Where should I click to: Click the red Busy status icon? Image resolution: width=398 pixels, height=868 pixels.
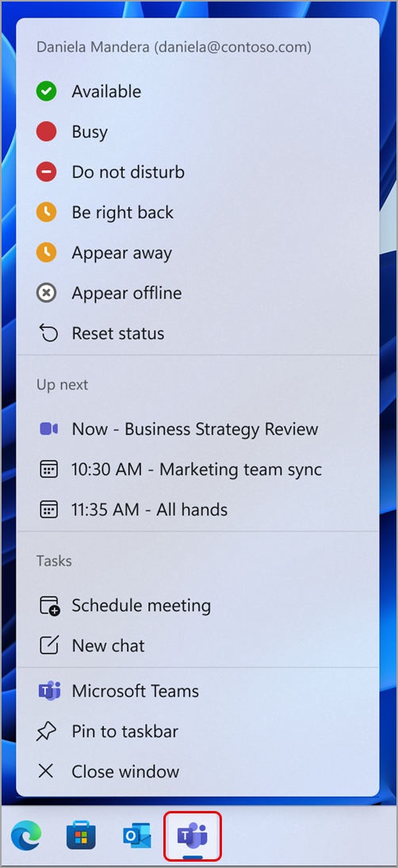[47, 131]
